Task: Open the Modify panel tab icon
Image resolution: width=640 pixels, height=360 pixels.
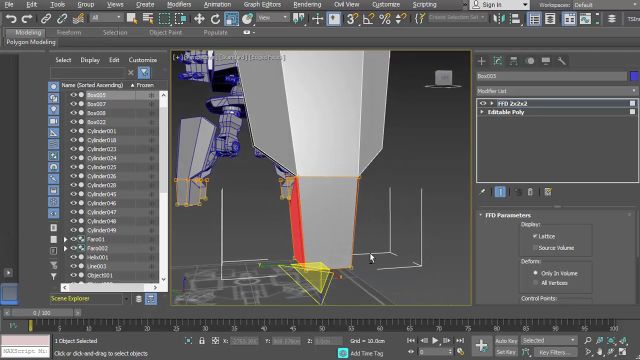Action: tap(498, 61)
